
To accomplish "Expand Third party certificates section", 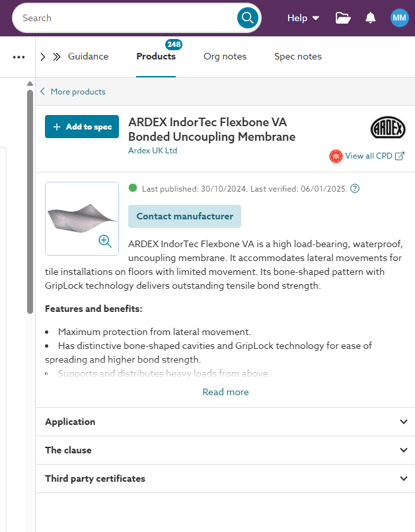I will click(x=225, y=478).
